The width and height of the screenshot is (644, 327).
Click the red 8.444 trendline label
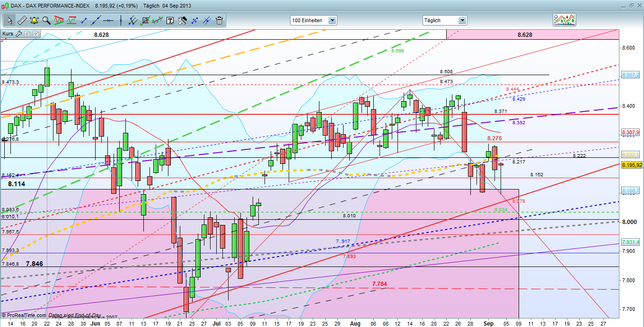512,89
